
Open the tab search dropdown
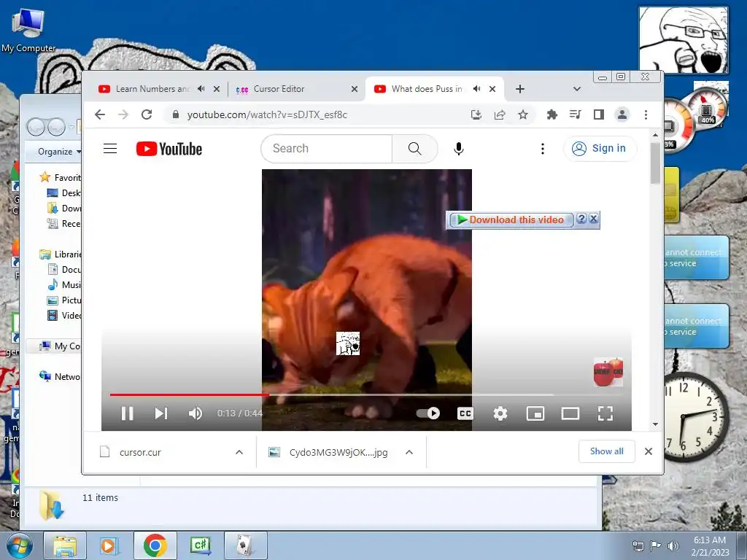[576, 89]
